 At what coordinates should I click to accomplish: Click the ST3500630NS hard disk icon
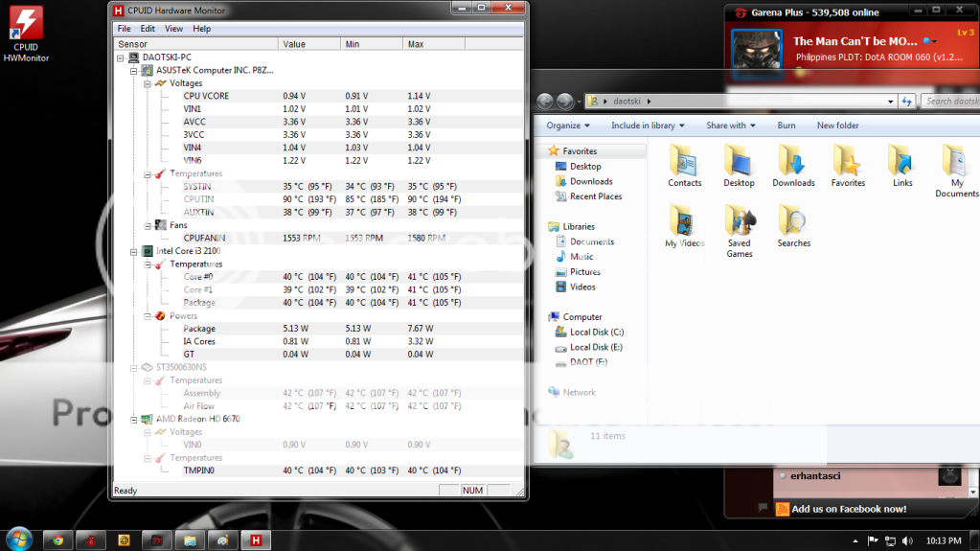(147, 367)
